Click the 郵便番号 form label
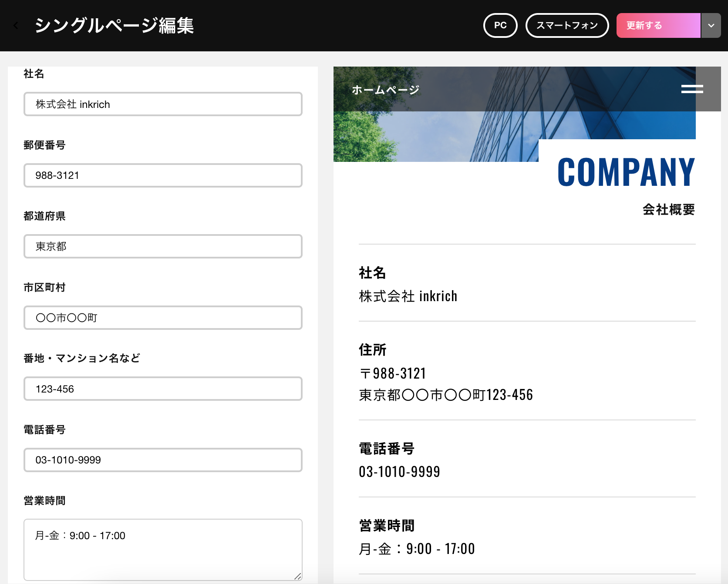This screenshot has height=584, width=728. tap(44, 145)
